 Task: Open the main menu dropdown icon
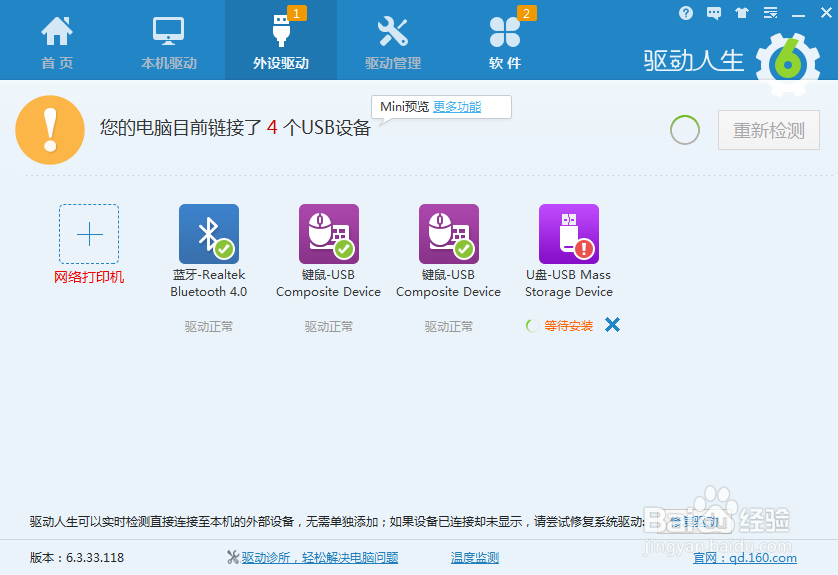tap(770, 13)
